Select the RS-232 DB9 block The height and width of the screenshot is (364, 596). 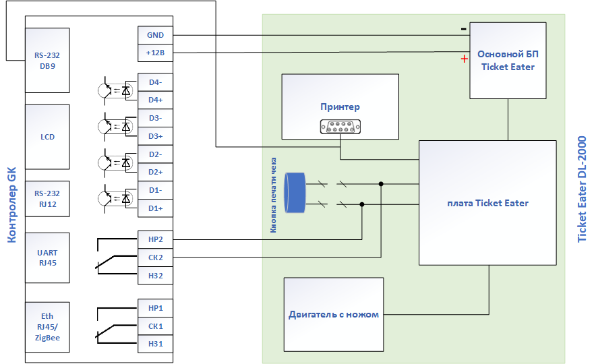(47, 60)
